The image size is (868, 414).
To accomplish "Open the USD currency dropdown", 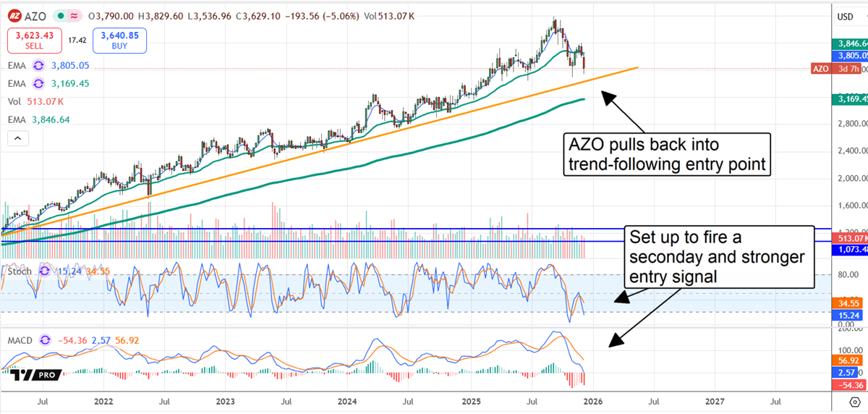I will coord(845,17).
